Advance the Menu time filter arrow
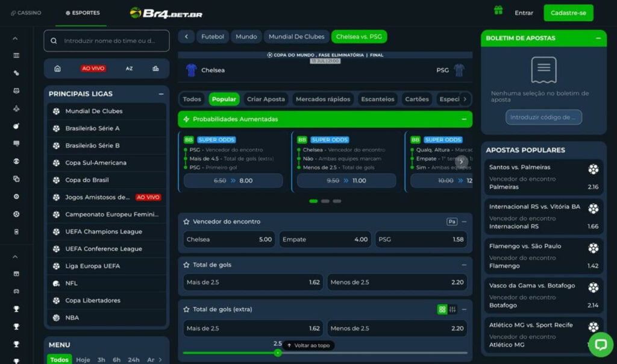617x364 pixels. [160, 360]
